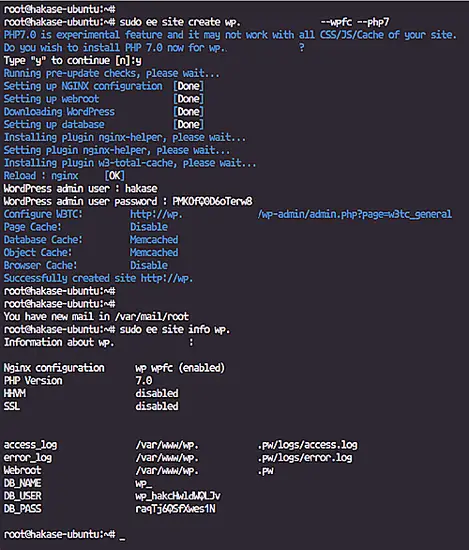Click 'Installing plugin nginx-helper, please wait...' line
469x550 pixels.
[x=125, y=138]
